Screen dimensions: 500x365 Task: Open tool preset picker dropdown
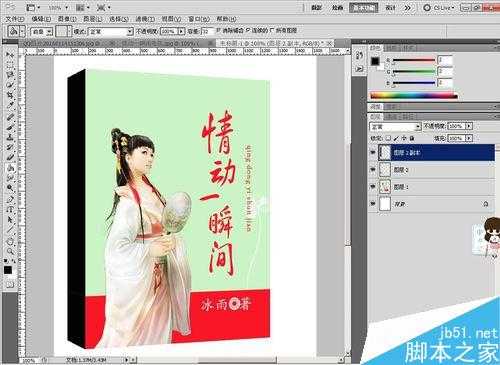(x=22, y=32)
